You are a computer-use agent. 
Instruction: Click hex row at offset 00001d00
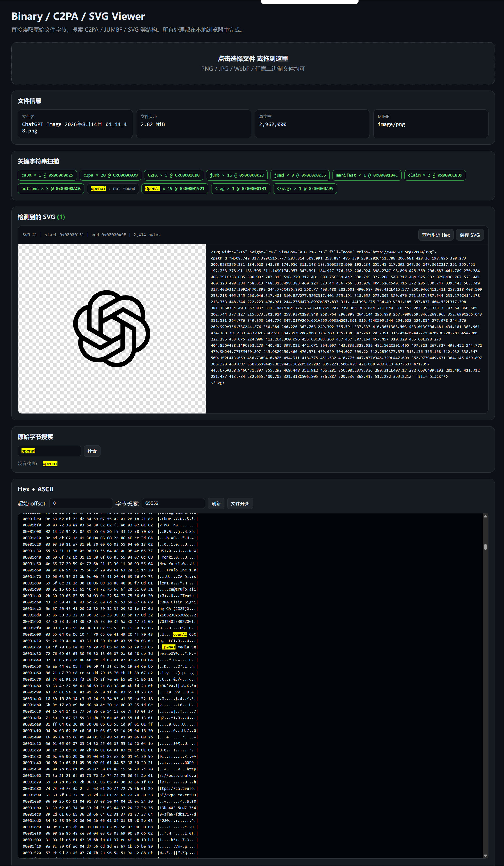pyautogui.click(x=110, y=634)
